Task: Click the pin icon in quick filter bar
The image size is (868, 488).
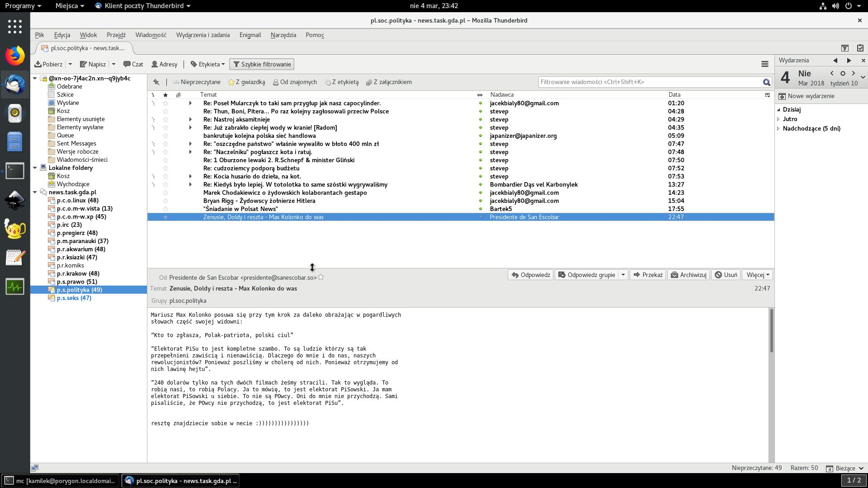Action: [x=156, y=82]
